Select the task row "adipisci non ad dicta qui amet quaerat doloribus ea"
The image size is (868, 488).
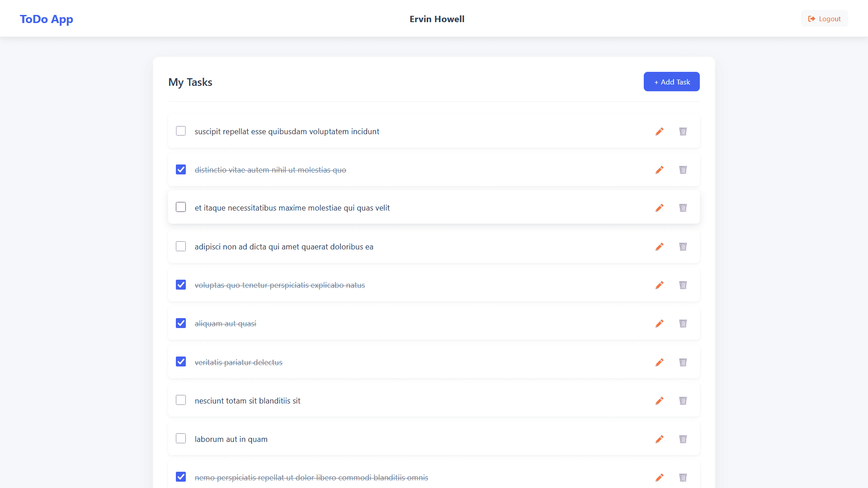(407, 247)
